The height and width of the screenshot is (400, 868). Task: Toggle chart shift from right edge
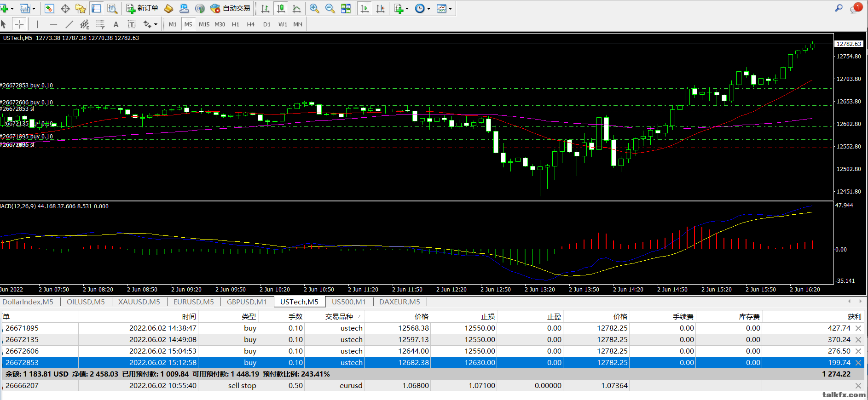380,8
